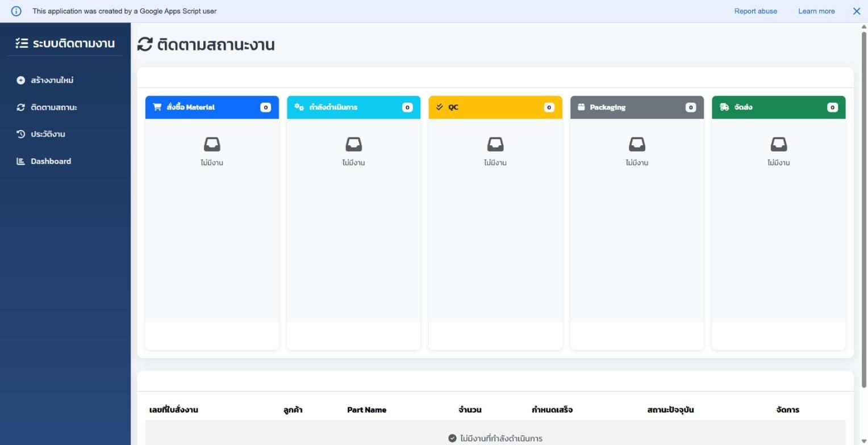Click the กำหนดเสร็จ column header
This screenshot has height=445, width=868.
point(552,410)
